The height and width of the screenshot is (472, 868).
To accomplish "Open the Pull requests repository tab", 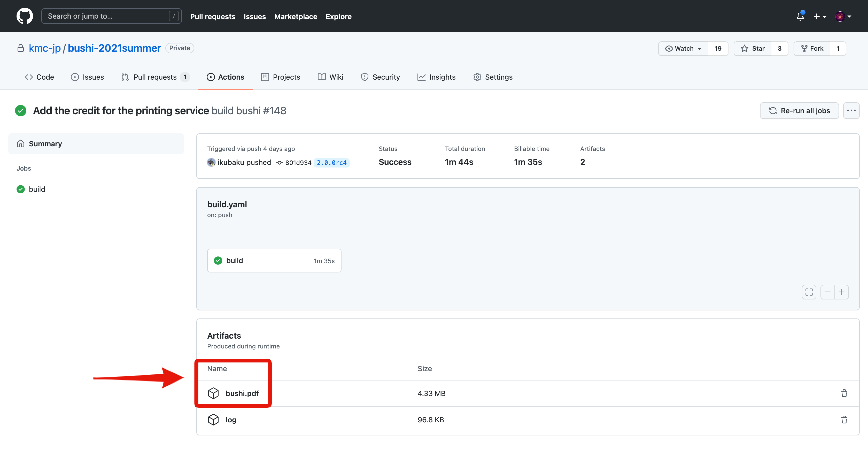I will click(155, 77).
